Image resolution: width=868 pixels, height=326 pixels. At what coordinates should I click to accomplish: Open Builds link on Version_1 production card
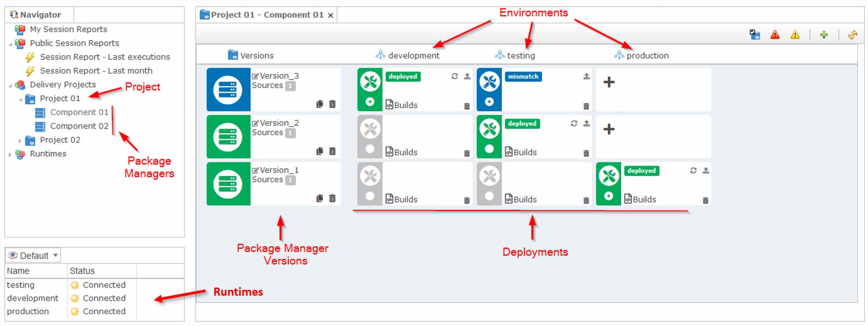point(640,199)
